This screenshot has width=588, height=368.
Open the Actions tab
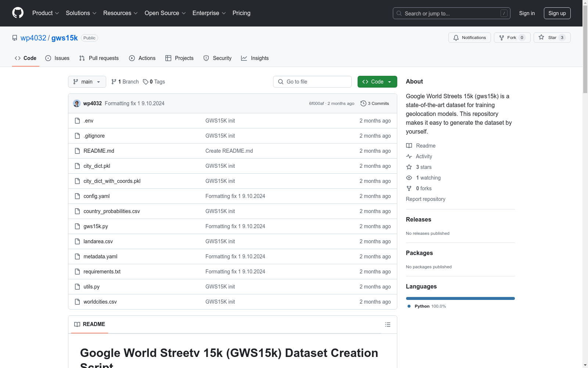142,58
